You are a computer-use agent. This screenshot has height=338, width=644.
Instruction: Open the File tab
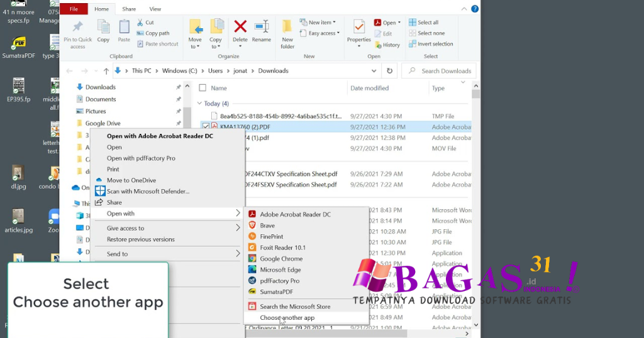tap(74, 9)
